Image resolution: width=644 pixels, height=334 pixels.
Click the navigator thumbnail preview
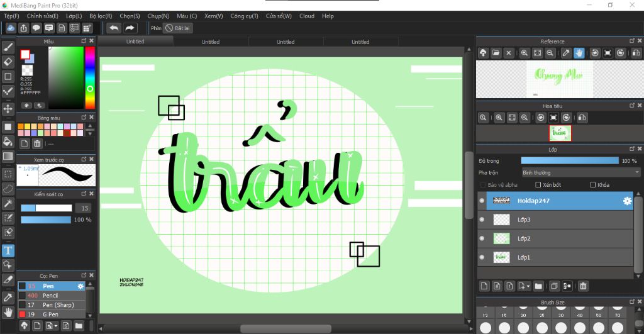(x=560, y=133)
